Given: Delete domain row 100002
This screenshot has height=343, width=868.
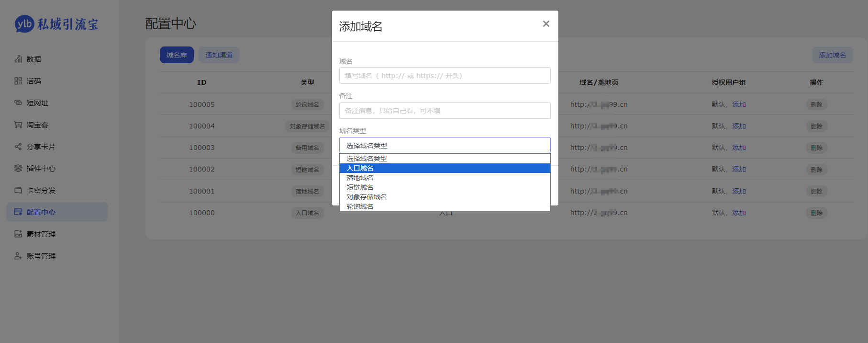Looking at the screenshot, I should [816, 170].
